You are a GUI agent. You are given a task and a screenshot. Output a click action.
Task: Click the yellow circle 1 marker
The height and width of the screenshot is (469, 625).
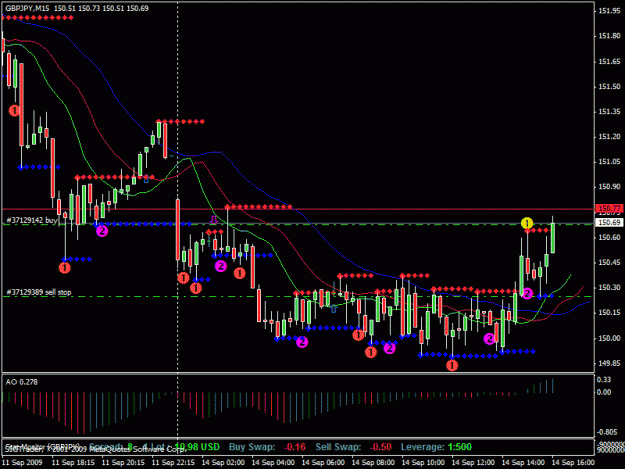tap(527, 223)
